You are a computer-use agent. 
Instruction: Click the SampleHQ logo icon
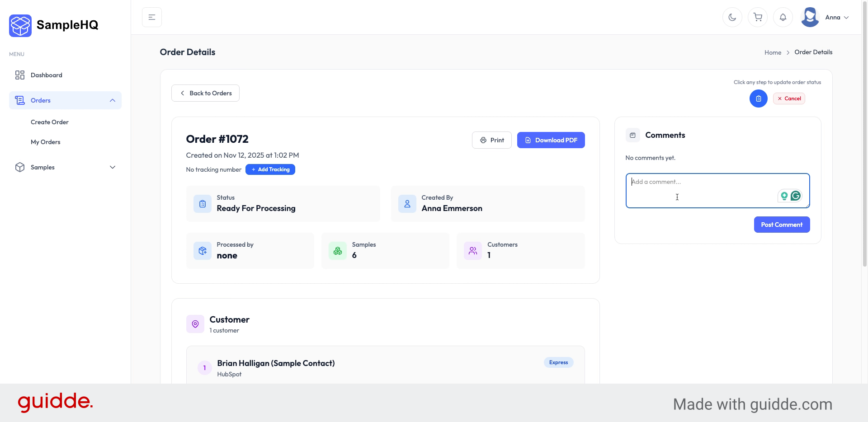pyautogui.click(x=20, y=25)
